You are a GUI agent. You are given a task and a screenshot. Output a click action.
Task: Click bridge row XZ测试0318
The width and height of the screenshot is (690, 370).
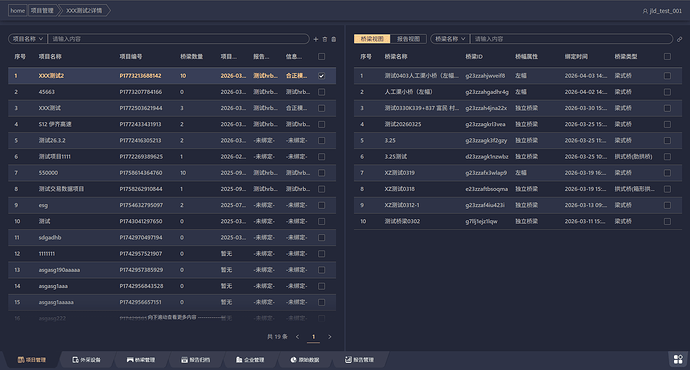[518, 189]
